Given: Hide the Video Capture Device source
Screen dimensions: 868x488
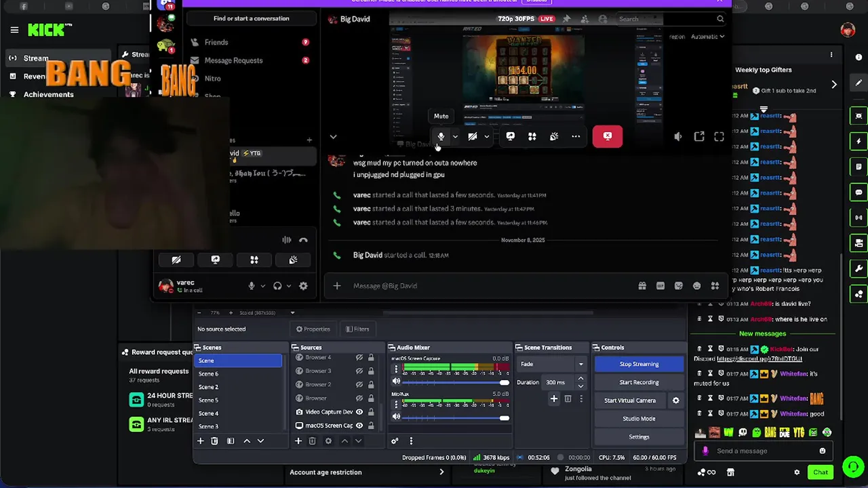Looking at the screenshot, I should click(x=359, y=412).
